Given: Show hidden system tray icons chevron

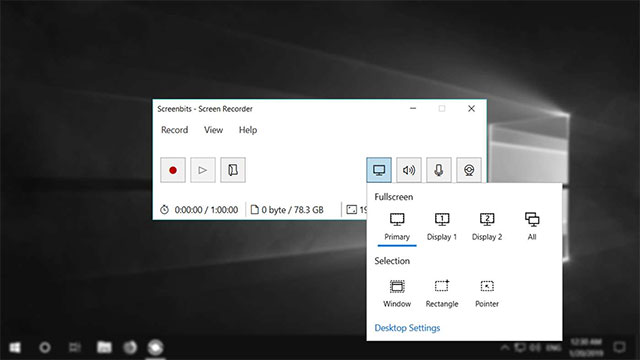Looking at the screenshot, I should pos(504,347).
